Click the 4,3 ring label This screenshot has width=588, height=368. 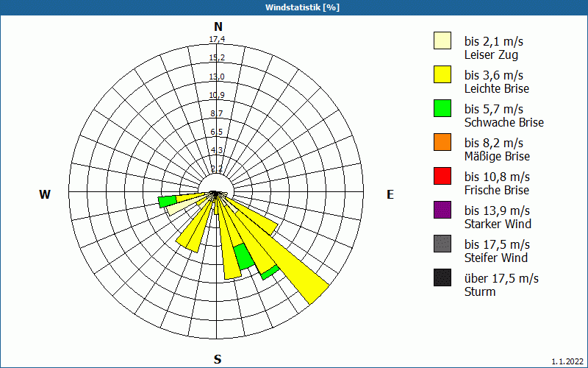pos(217,150)
